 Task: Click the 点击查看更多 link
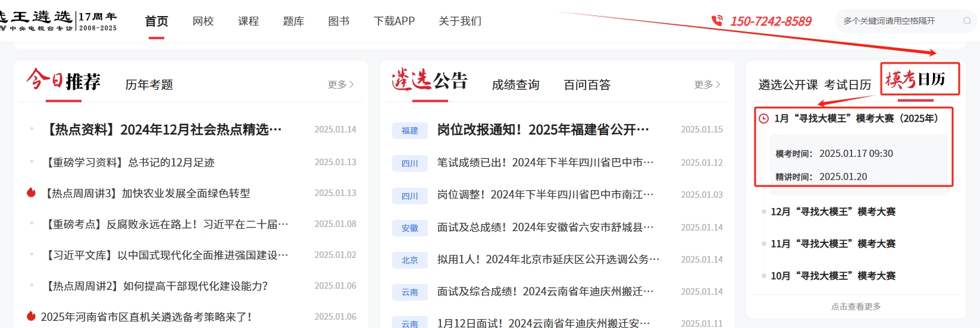tap(856, 307)
